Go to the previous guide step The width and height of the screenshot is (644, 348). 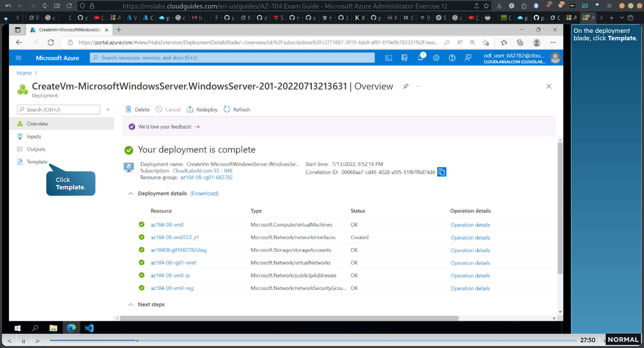pos(10,341)
